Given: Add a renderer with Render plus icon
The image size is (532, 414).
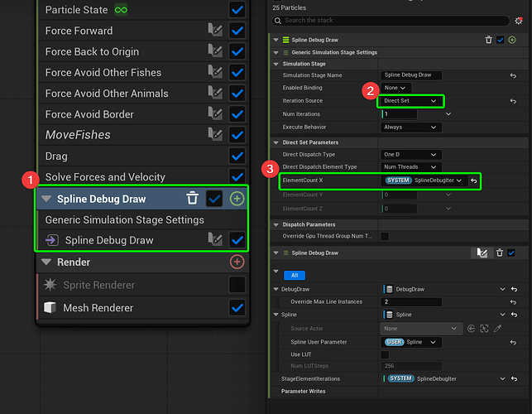Looking at the screenshot, I should pos(237,262).
